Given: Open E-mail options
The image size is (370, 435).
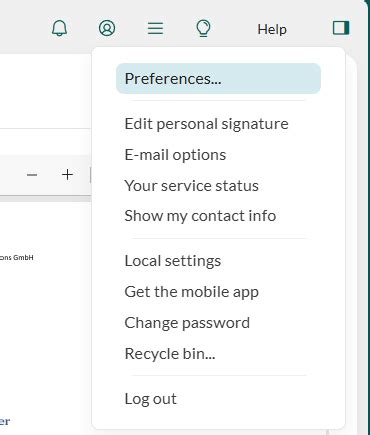Looking at the screenshot, I should click(x=175, y=155).
